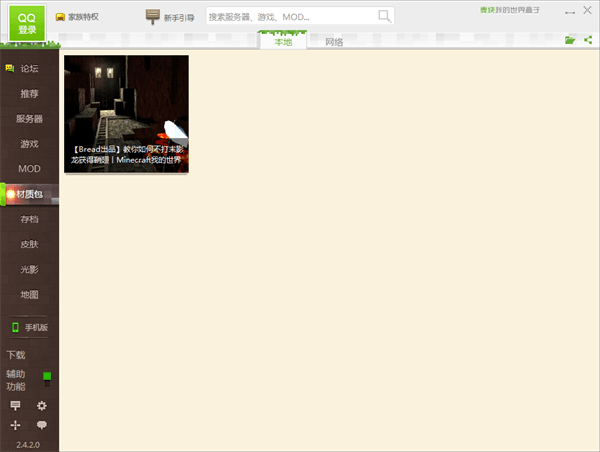Switch to the 网络 tab
This screenshot has width=600, height=452.
(x=334, y=42)
